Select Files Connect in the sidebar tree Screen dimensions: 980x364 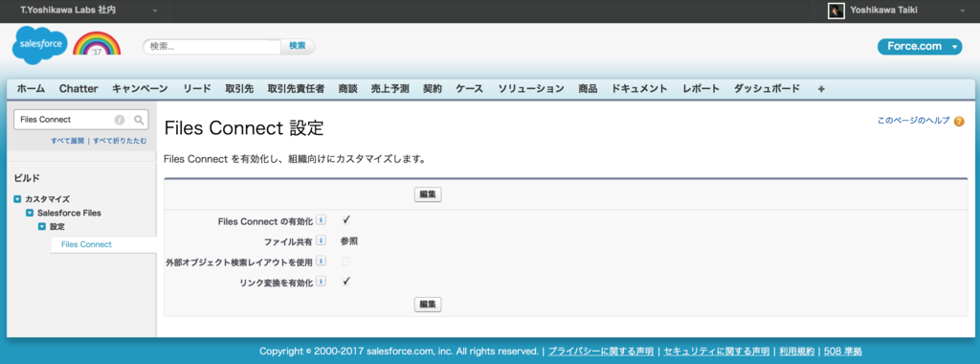87,244
